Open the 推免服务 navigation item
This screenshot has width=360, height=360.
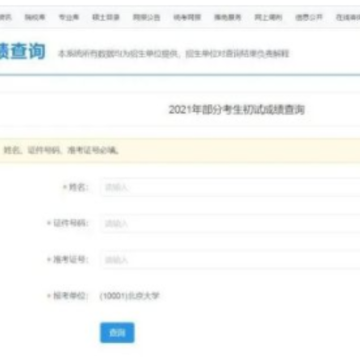point(228,18)
